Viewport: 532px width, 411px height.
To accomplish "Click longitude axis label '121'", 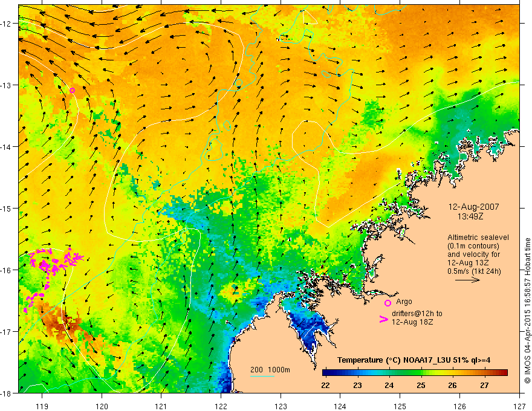I will point(161,406).
